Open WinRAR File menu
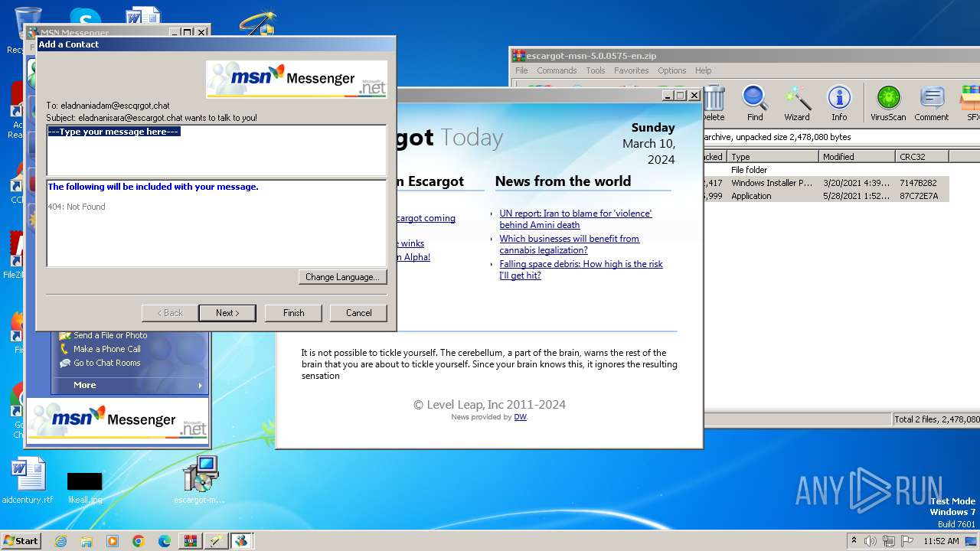 [521, 70]
